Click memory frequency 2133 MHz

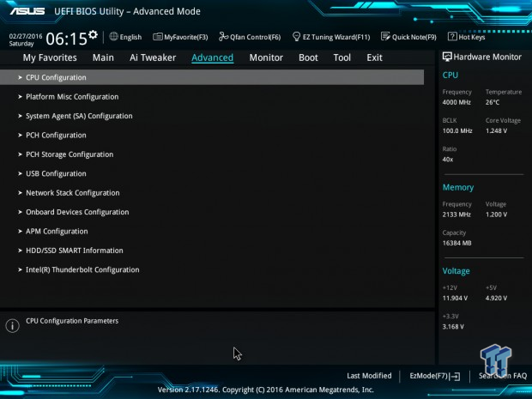456,215
